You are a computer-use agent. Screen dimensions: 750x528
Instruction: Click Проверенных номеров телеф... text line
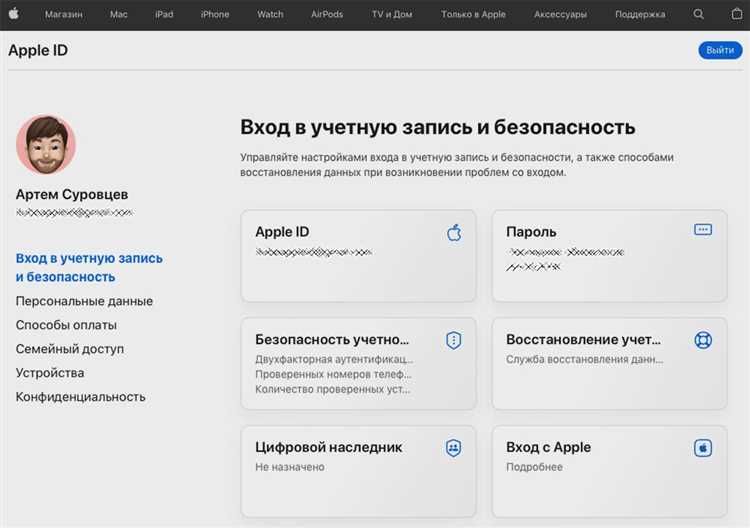(x=333, y=374)
